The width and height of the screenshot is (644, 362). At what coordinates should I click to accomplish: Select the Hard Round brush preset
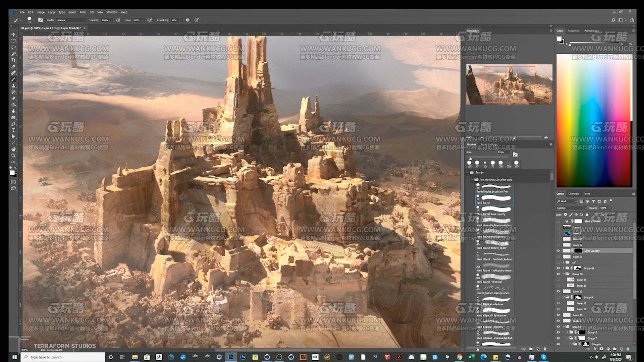(x=495, y=200)
